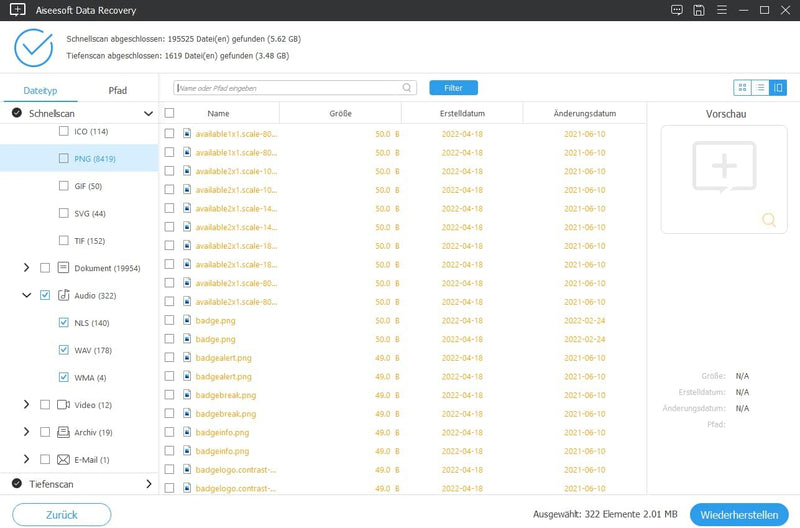This screenshot has height=528, width=800.
Task: Click the Wiederherstellen button
Action: [739, 515]
